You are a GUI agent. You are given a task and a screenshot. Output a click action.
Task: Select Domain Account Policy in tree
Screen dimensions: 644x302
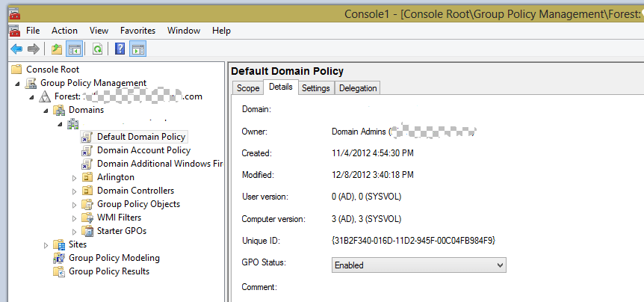tap(143, 150)
